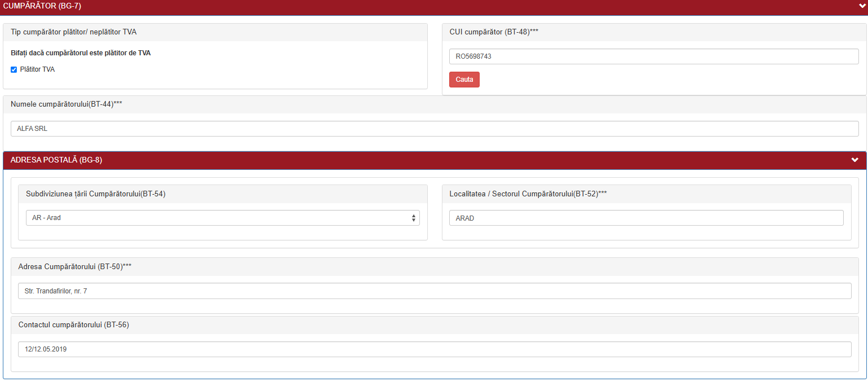This screenshot has width=868, height=382.
Task: Focus the address field with Str. Trandafirilor
Action: 434,291
